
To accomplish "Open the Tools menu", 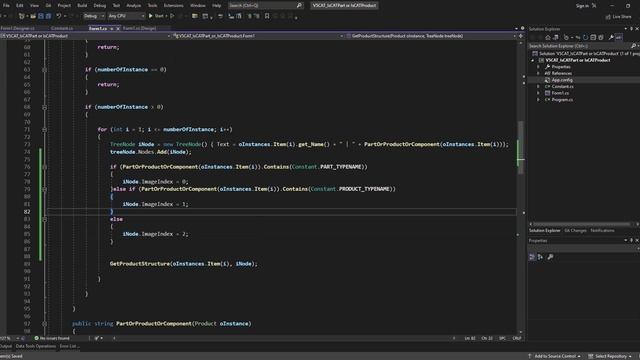I will 152,6.
